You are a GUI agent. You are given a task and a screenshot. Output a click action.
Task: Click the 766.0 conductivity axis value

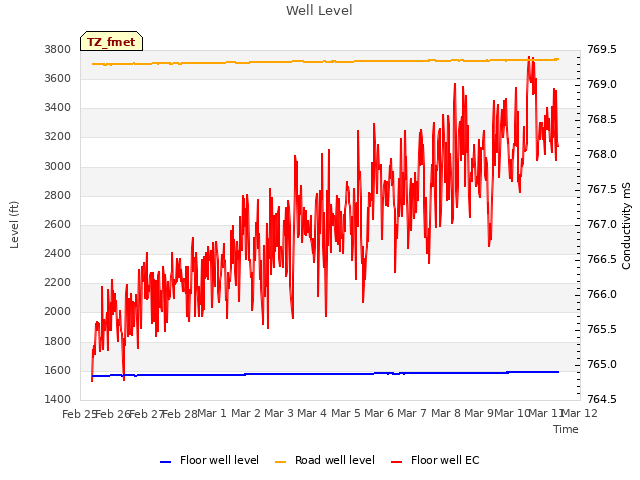pyautogui.click(x=602, y=294)
